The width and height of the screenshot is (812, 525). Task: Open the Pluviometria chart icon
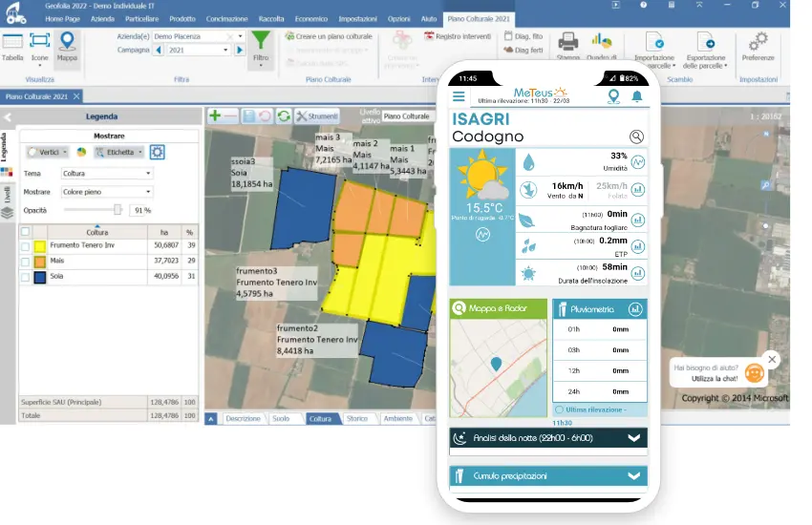click(x=635, y=309)
